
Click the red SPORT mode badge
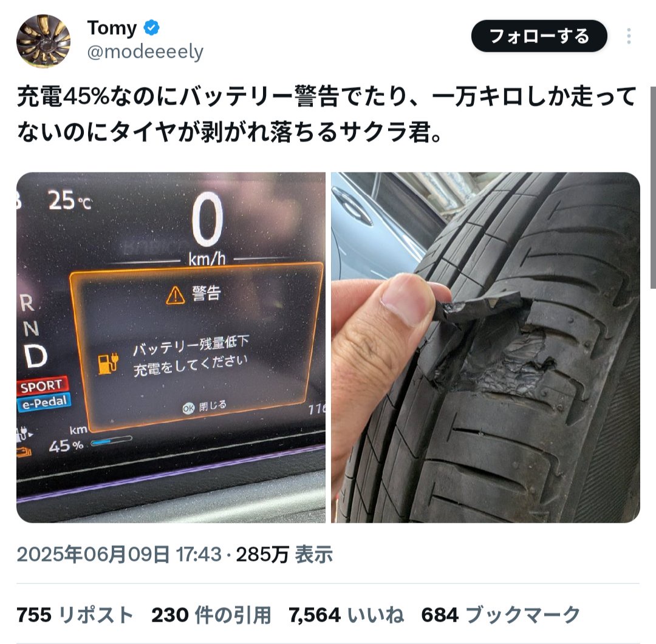(43, 385)
